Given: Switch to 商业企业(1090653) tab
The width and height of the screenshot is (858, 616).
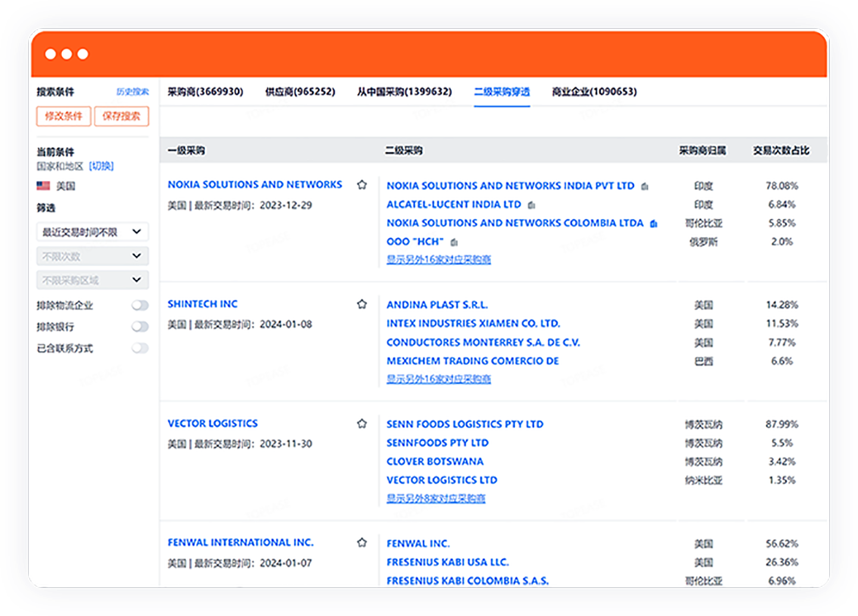Looking at the screenshot, I should click(x=594, y=92).
